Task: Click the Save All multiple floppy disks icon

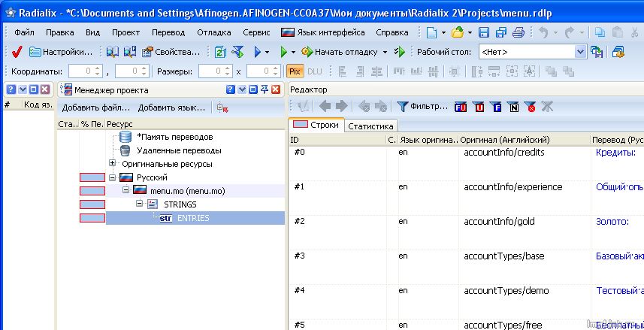Action: point(500,32)
